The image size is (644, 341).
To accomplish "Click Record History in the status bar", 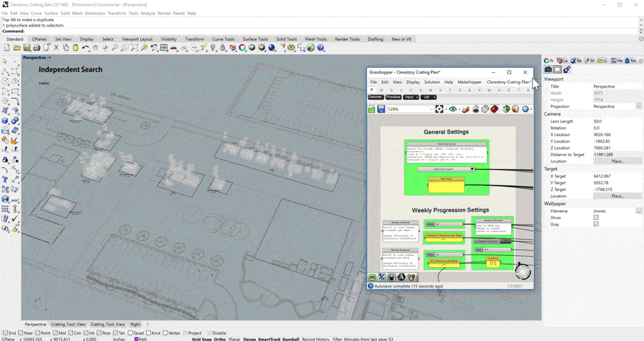I will pos(316,339).
